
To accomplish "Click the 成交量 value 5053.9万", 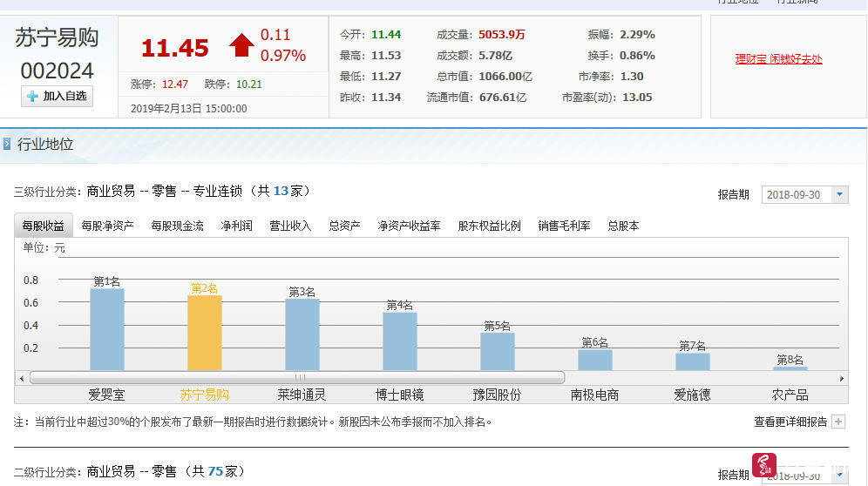I will [x=501, y=34].
